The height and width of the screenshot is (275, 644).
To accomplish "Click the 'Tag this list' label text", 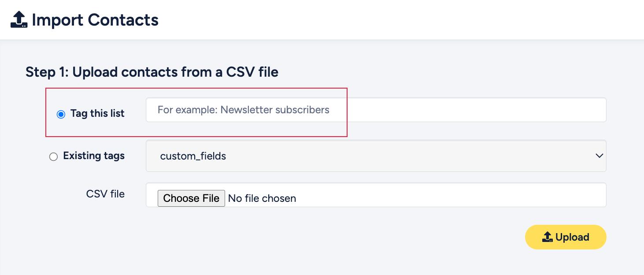I will [97, 113].
